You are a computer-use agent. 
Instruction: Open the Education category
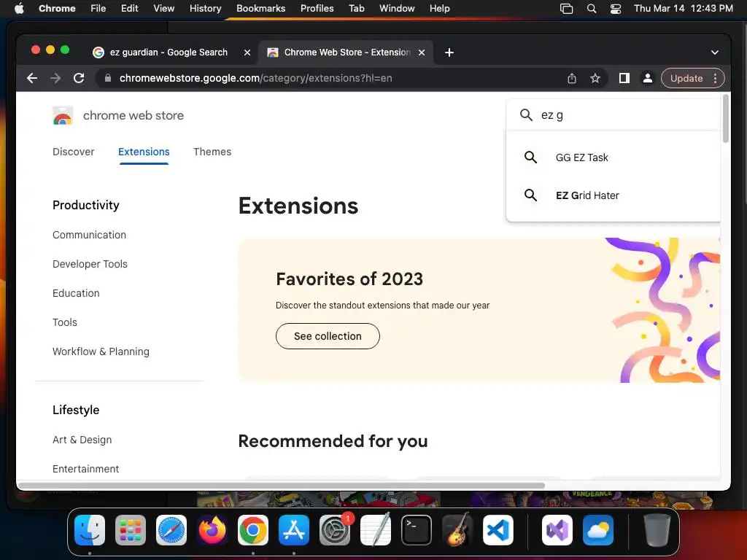76,293
